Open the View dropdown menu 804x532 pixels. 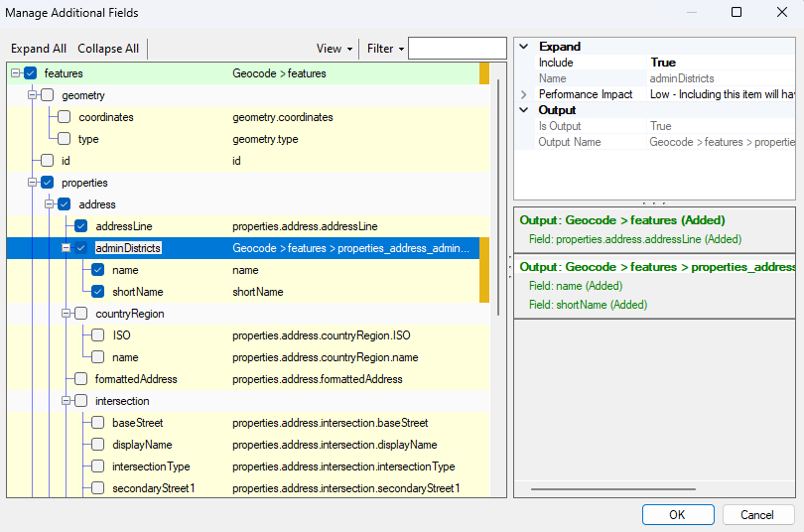(335, 49)
